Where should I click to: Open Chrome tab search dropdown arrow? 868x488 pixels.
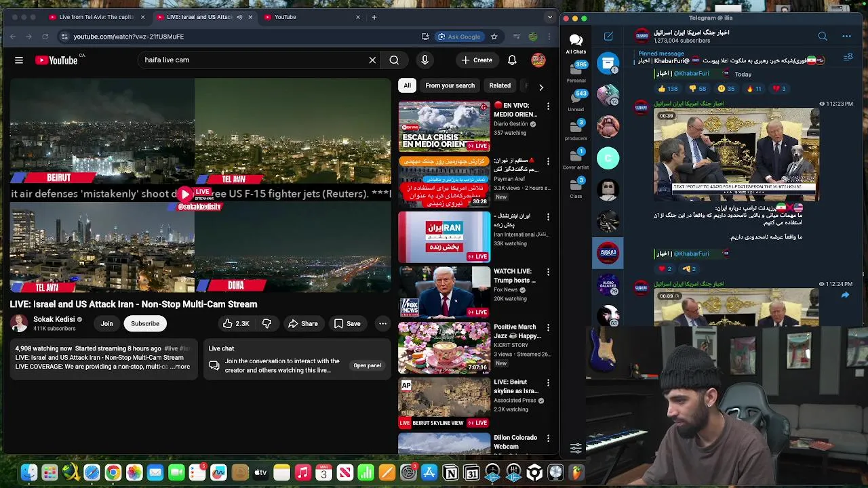550,17
